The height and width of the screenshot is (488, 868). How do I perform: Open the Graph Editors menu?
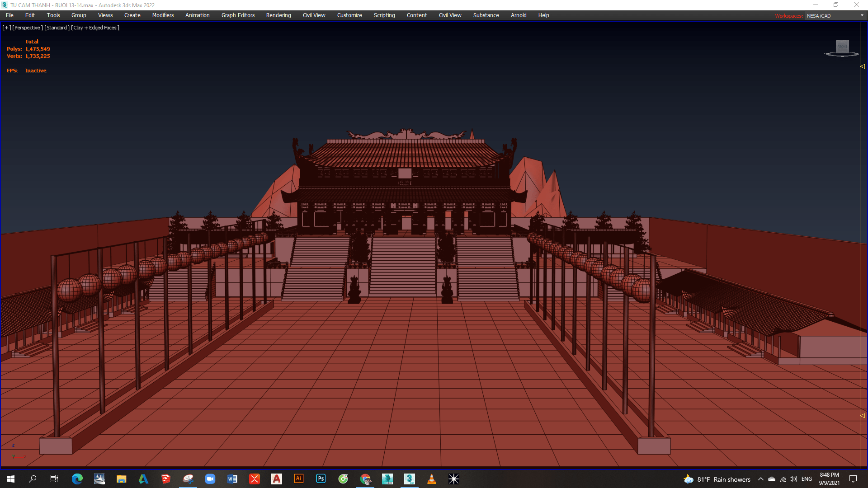click(x=238, y=15)
